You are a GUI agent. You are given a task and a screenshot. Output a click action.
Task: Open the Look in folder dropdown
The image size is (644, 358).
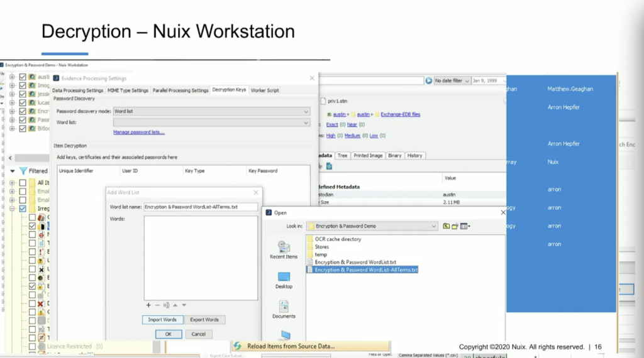coord(434,226)
